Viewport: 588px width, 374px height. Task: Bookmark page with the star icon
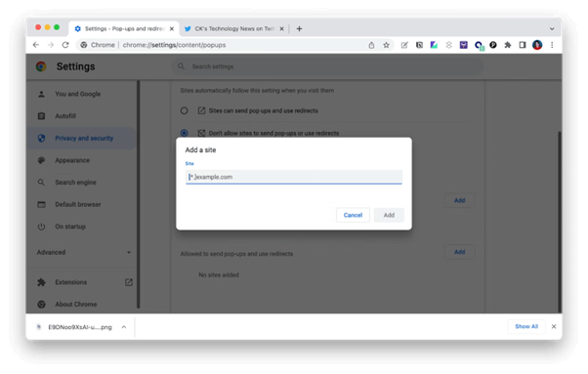[x=386, y=45]
